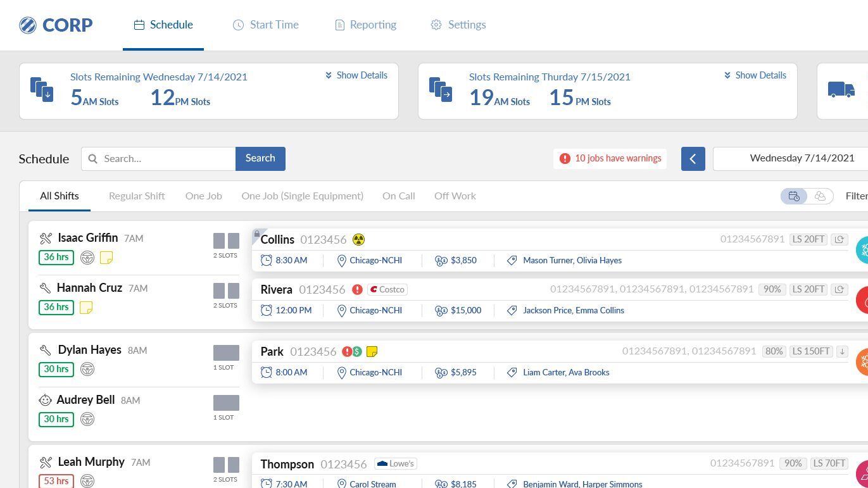Viewport: 868px width, 488px height.
Task: Go to previous day with left arrow
Action: (693, 159)
